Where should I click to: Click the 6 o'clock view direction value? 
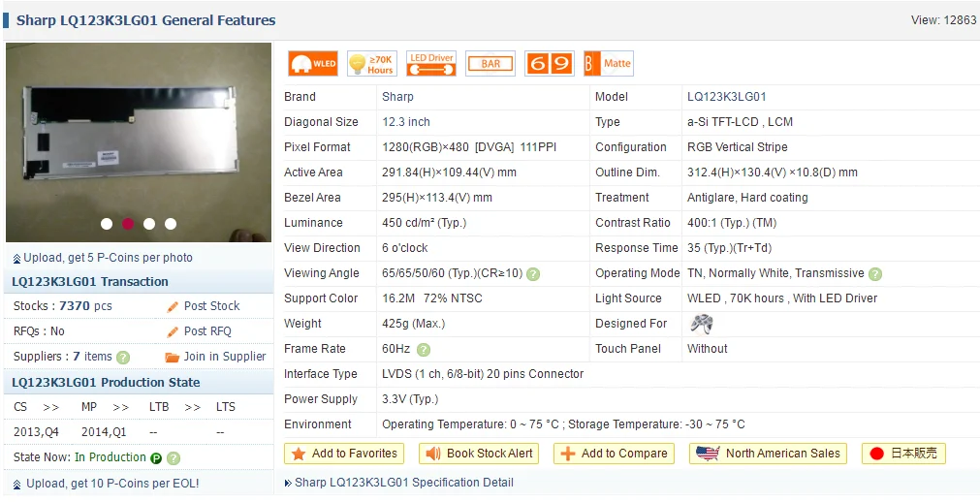(x=405, y=247)
